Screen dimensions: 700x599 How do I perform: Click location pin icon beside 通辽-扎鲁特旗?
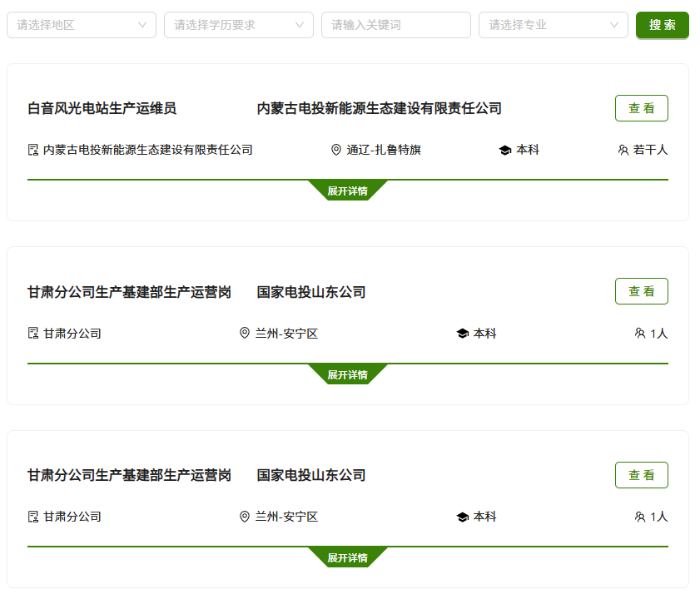pos(336,150)
